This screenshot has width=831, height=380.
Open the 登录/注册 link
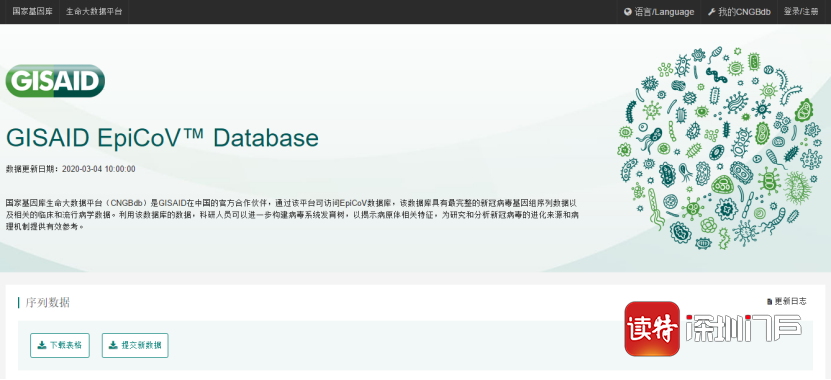click(801, 12)
